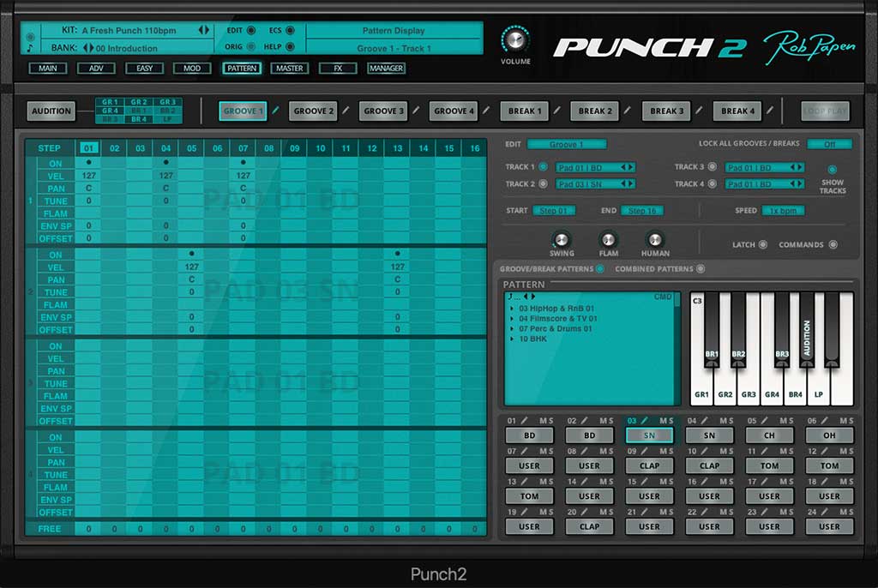Switch to the MASTER tab
Screen dimensions: 878x588
click(x=289, y=69)
